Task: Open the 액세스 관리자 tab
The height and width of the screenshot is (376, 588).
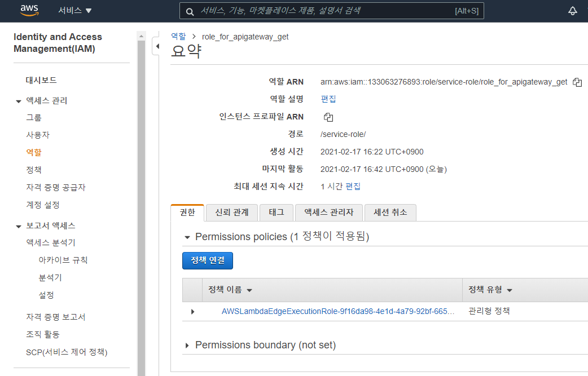Action: pos(329,213)
